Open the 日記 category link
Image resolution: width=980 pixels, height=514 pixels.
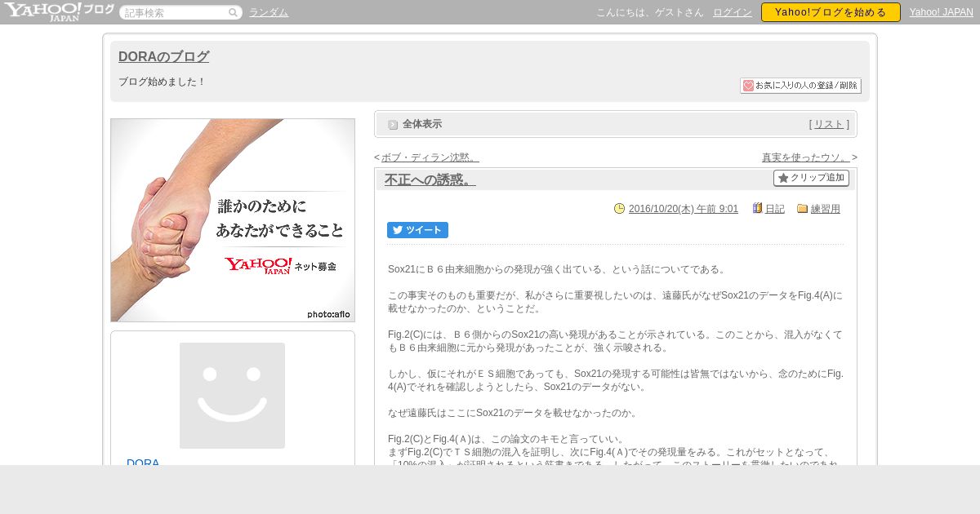[x=775, y=209]
